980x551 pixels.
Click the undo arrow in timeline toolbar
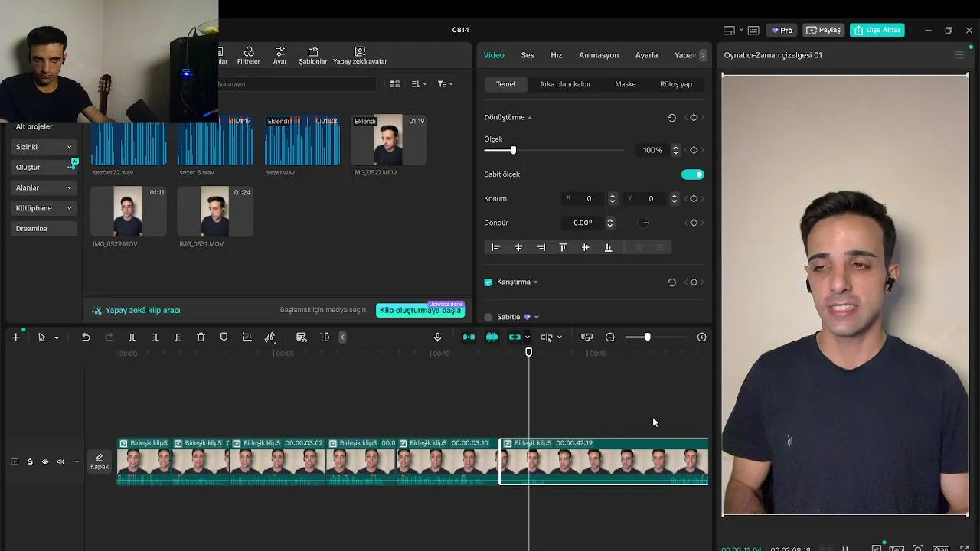(86, 337)
